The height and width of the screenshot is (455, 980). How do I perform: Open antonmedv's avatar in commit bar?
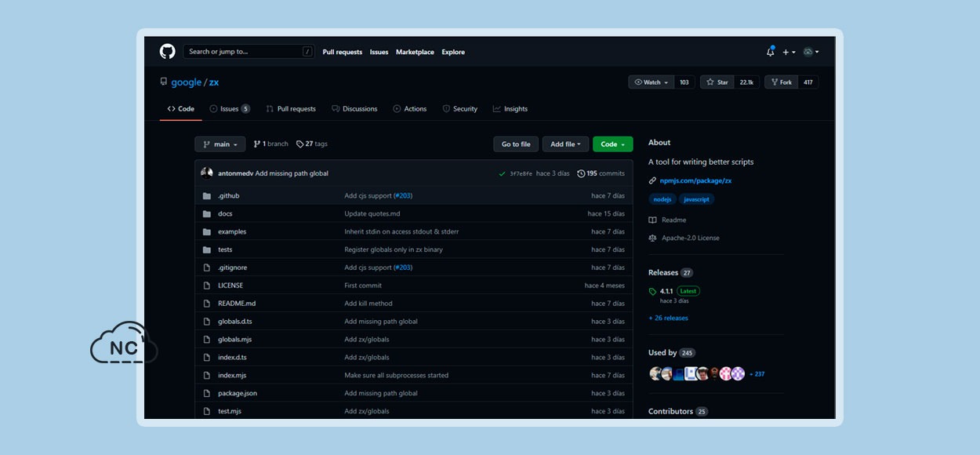tap(207, 173)
